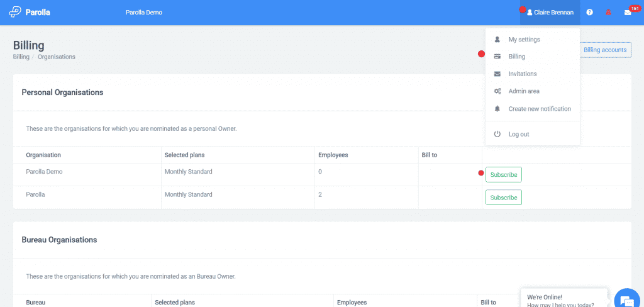Viewport: 644px width, 307px height.
Task: Click Bill to header in Personal table
Action: coord(430,155)
